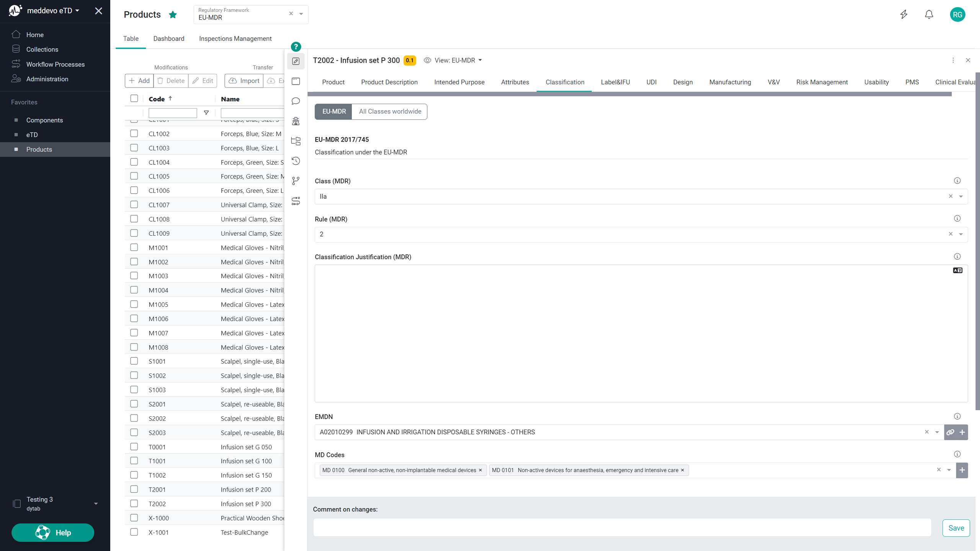
Task: Select the All Classes worldwide button
Action: coord(390,111)
